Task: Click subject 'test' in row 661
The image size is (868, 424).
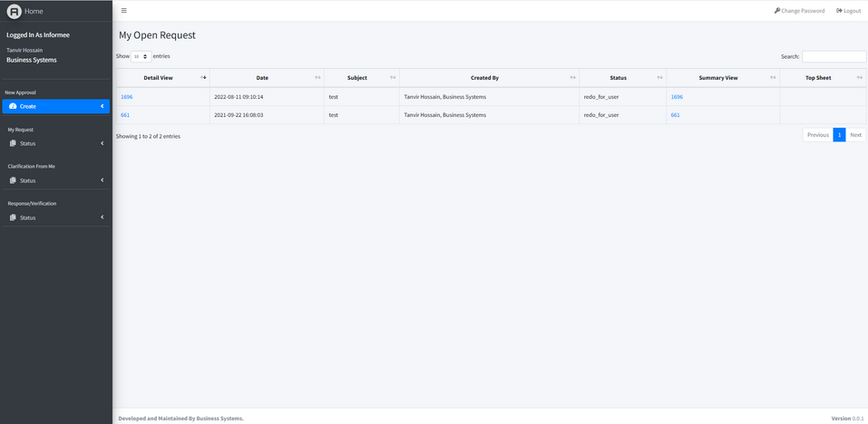Action: 333,115
